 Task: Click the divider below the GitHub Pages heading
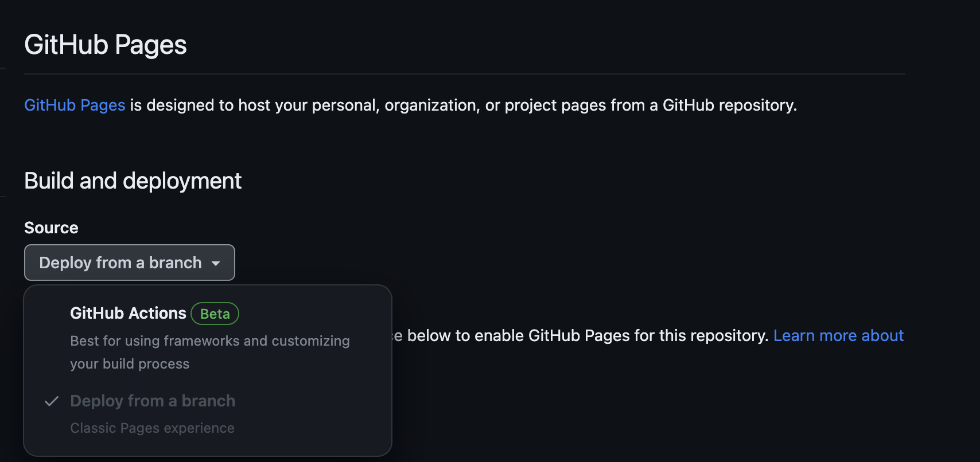464,73
